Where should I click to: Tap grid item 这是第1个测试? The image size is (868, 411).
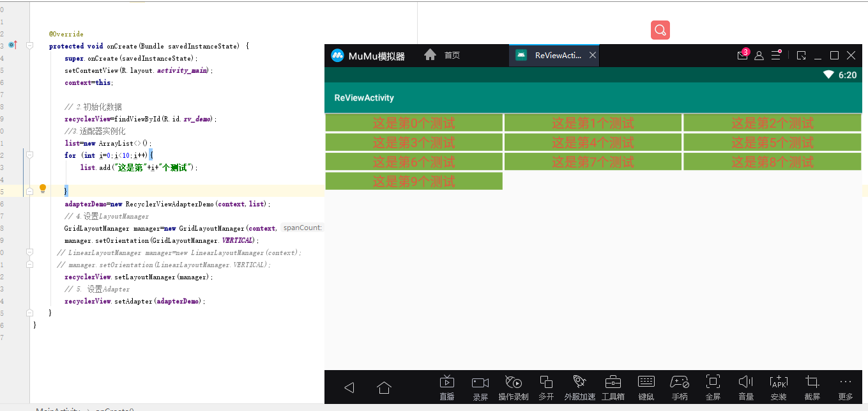[x=593, y=123]
